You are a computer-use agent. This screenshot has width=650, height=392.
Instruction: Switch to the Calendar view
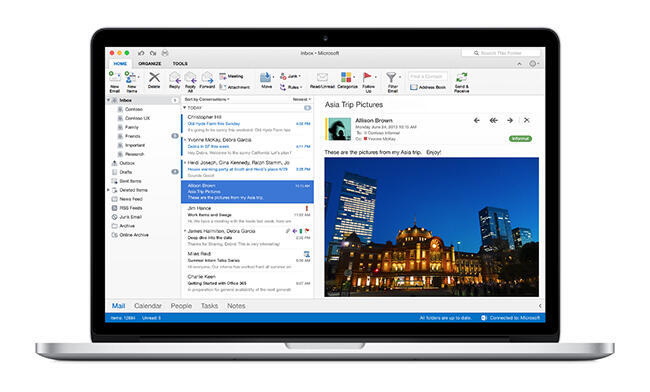click(x=148, y=306)
